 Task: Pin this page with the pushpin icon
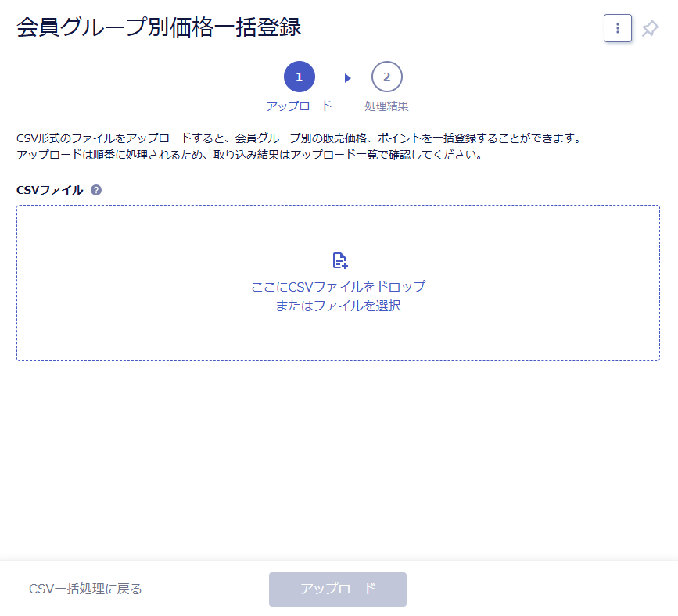tap(650, 28)
